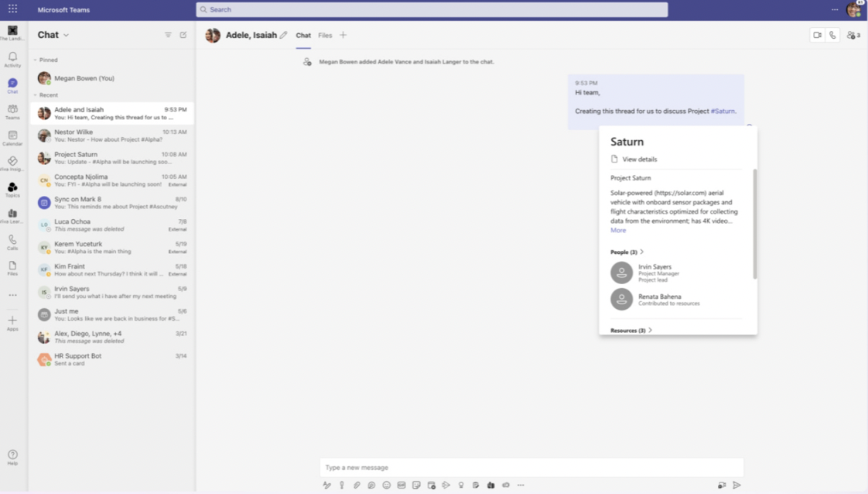Open the Activity feed in sidebar

pyautogui.click(x=12, y=60)
